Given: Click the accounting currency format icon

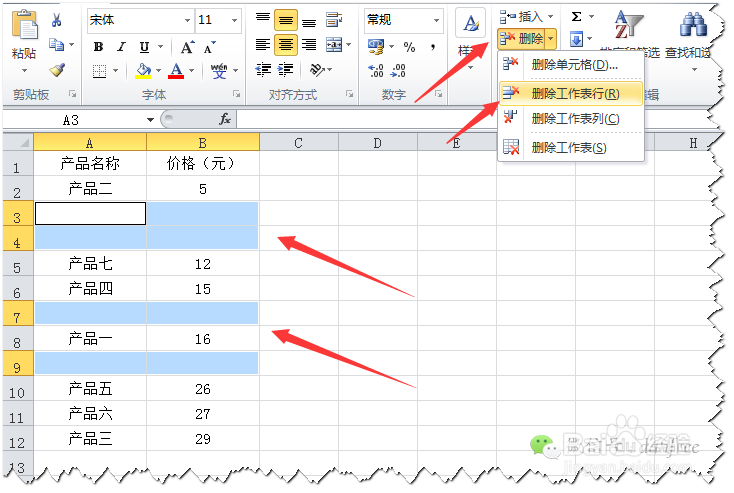Looking at the screenshot, I should click(x=375, y=46).
